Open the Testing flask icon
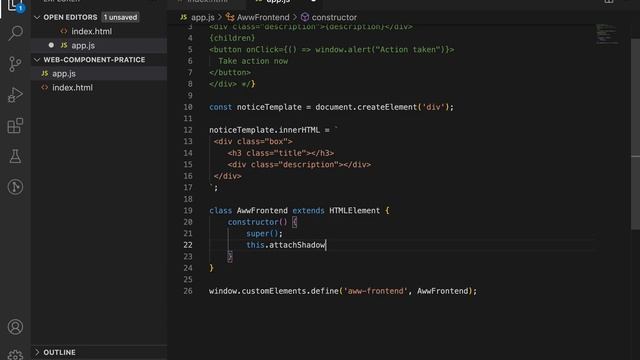The width and height of the screenshot is (640, 360). (x=16, y=156)
